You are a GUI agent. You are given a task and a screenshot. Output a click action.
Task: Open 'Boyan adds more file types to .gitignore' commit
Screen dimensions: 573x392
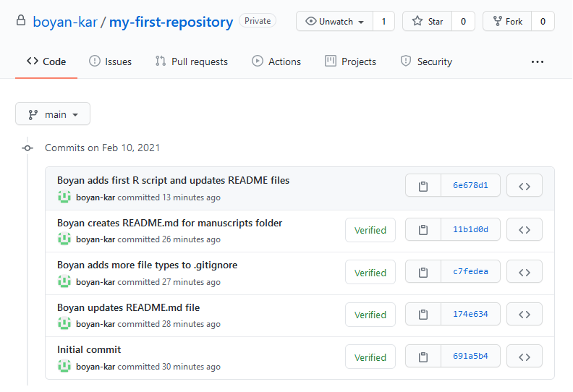[x=148, y=265]
